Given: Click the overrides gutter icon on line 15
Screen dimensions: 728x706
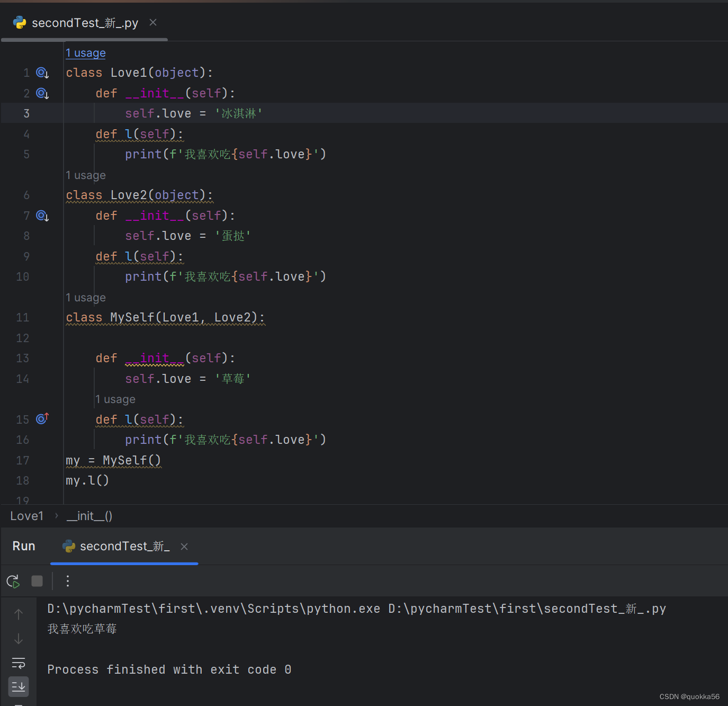Looking at the screenshot, I should 42,419.
